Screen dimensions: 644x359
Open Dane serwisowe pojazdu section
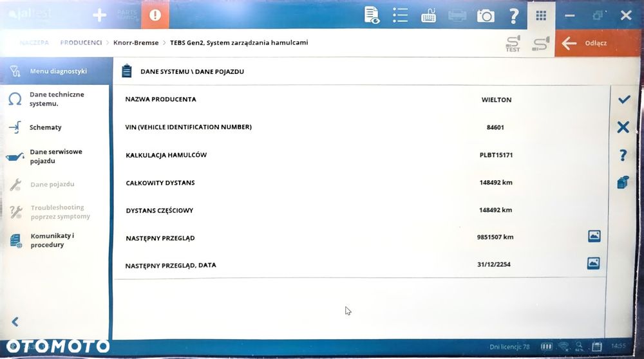coord(55,156)
